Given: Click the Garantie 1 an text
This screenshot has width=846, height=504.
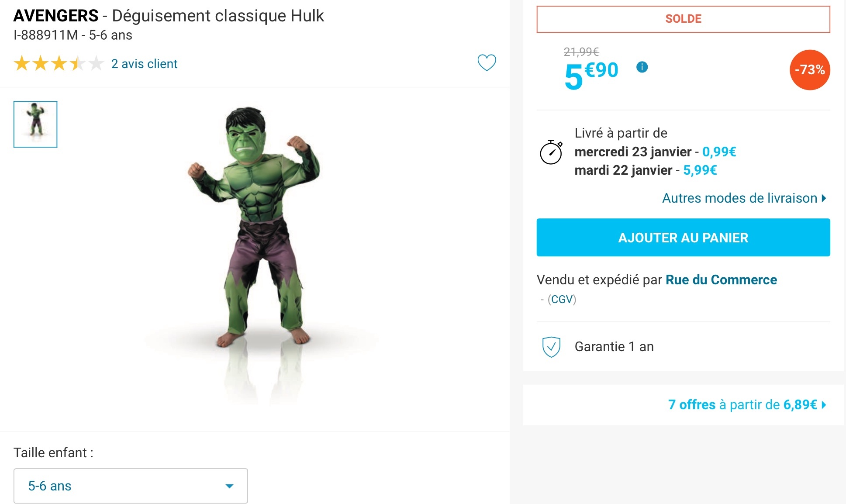Looking at the screenshot, I should coord(614,347).
